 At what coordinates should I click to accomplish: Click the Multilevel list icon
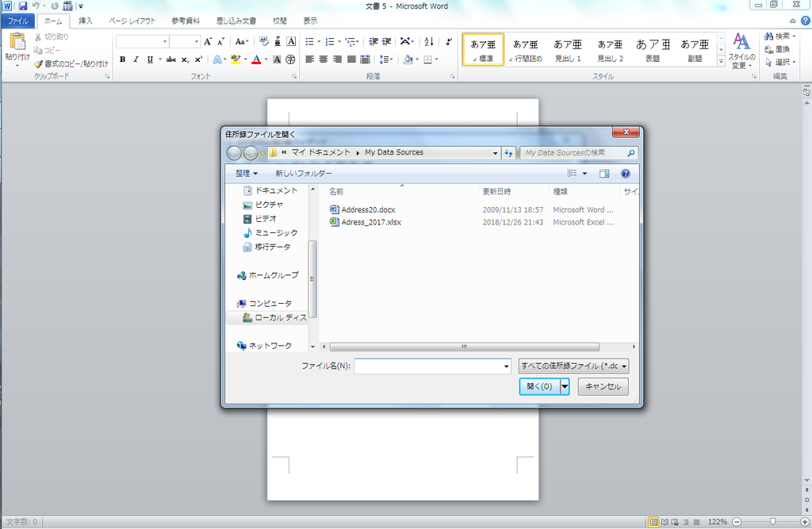point(350,41)
